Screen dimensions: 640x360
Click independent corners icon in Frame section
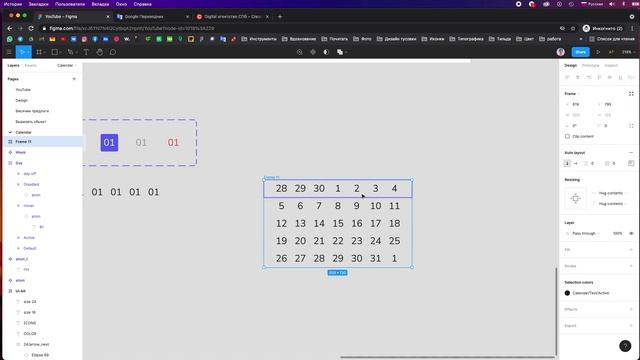pos(631,126)
